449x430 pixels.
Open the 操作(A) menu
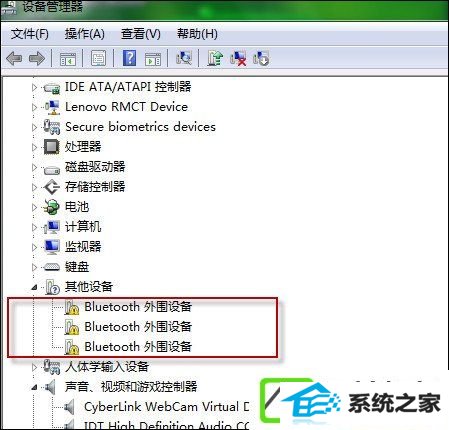pyautogui.click(x=85, y=34)
